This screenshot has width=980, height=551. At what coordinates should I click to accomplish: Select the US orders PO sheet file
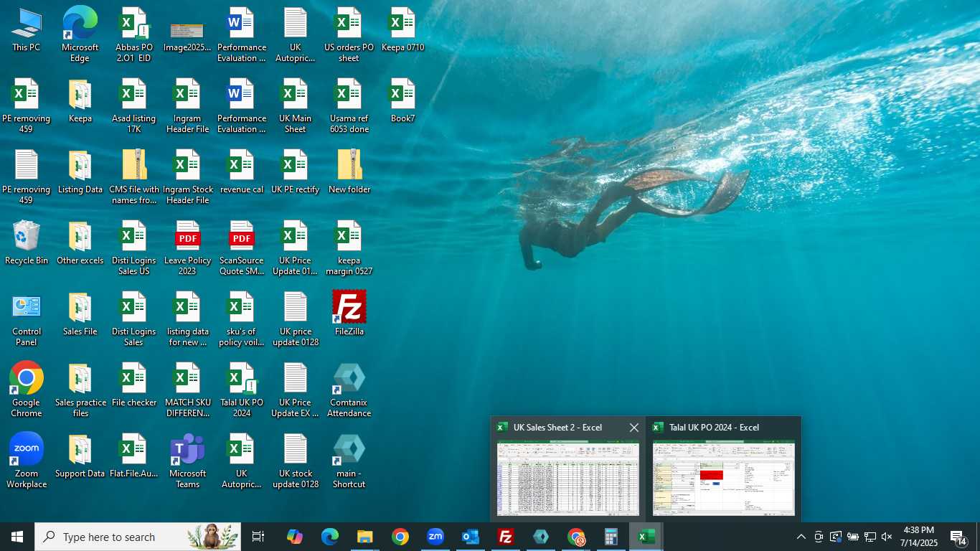click(x=349, y=34)
